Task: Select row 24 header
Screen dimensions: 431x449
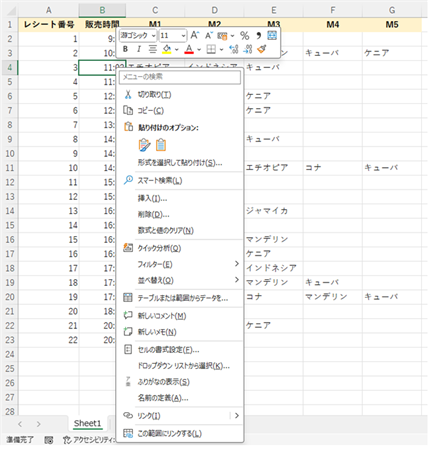Action: 10,354
